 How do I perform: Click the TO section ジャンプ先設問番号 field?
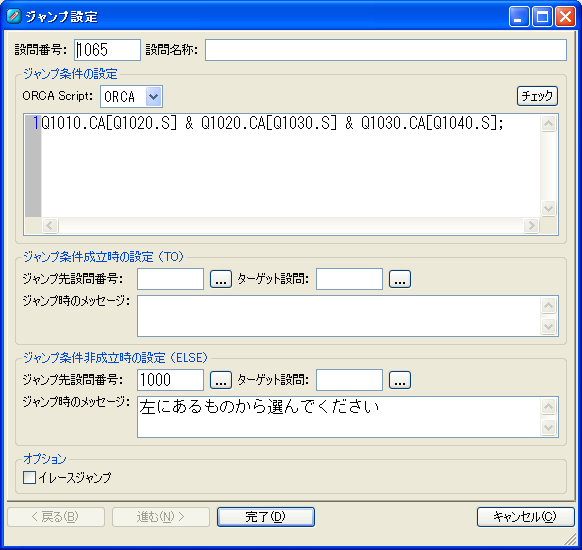(x=170, y=279)
